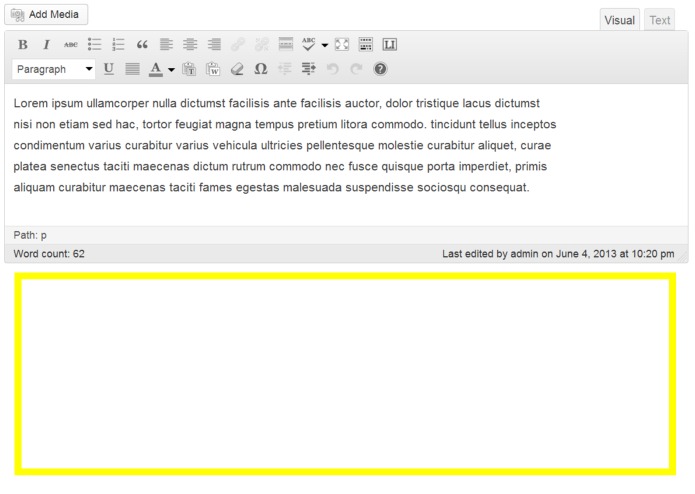Toggle bold formatting
The height and width of the screenshot is (494, 695).
[x=23, y=45]
